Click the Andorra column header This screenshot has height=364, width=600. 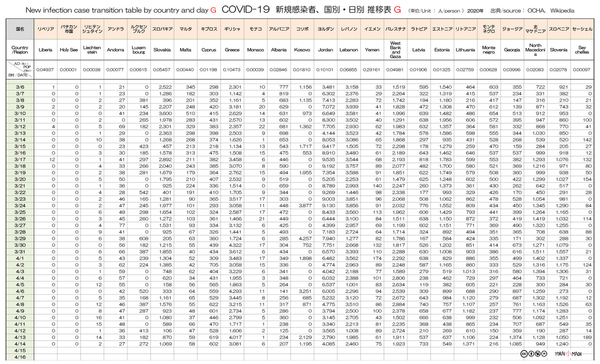[115, 50]
